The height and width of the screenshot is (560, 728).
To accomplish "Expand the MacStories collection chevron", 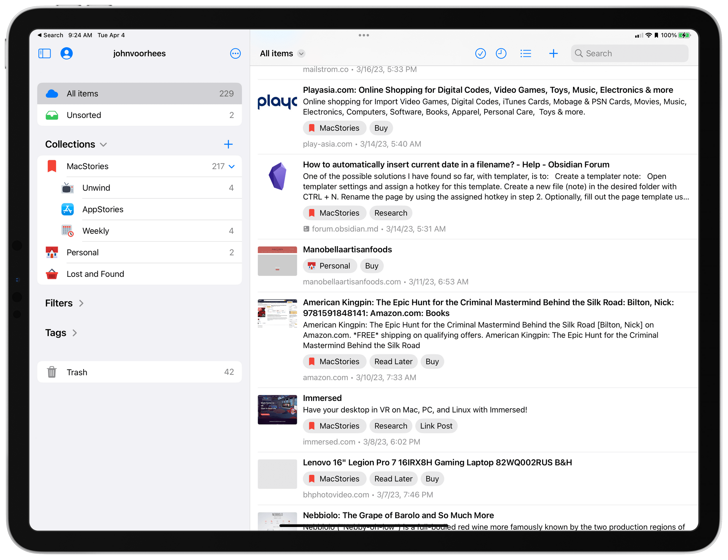I will point(233,166).
